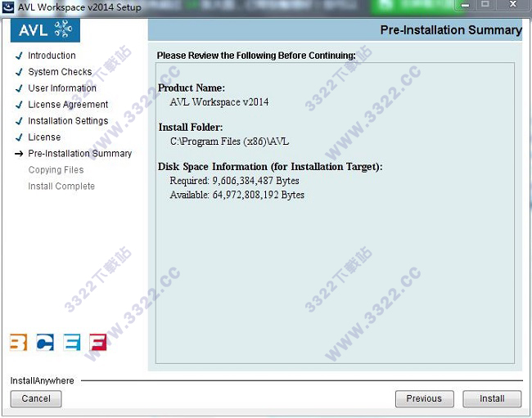The width and height of the screenshot is (532, 418).
Task: Select the User Information step
Action: [62, 88]
